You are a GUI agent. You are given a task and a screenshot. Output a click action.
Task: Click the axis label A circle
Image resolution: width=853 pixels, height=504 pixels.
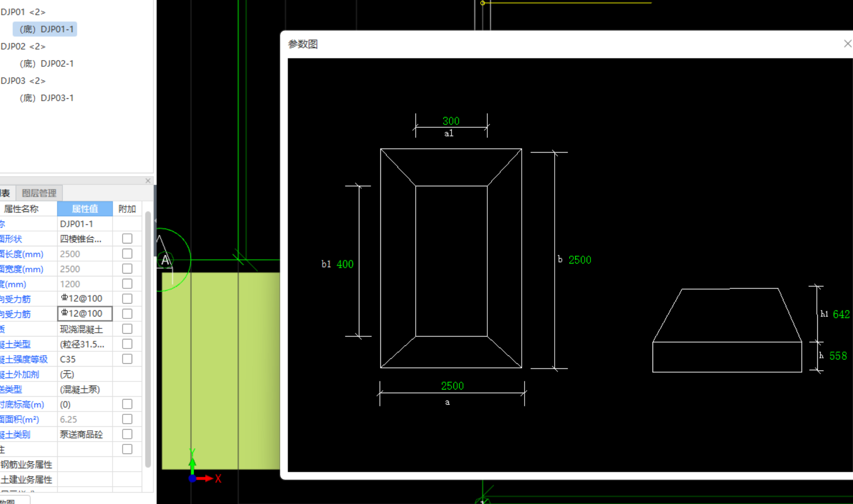point(165,260)
